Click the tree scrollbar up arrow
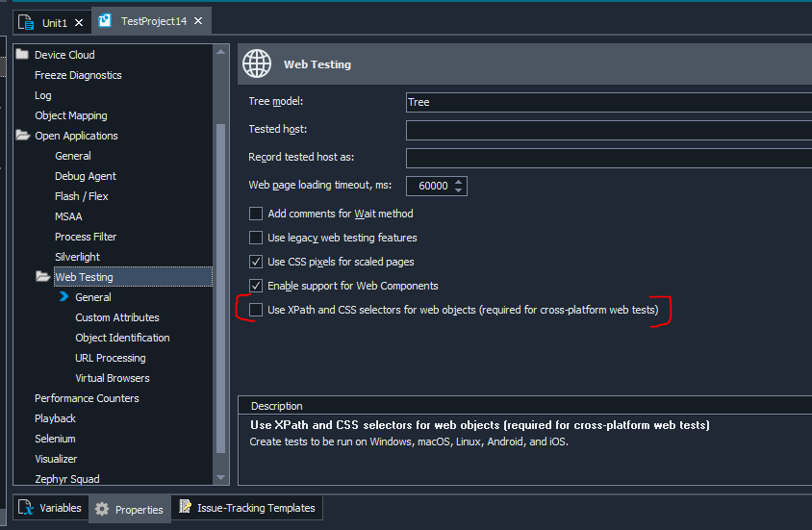This screenshot has width=812, height=530. pyautogui.click(x=220, y=52)
